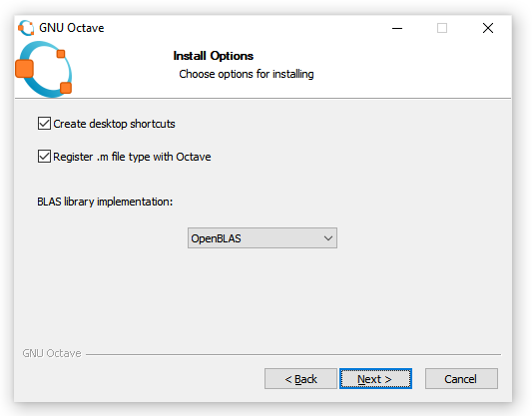The image size is (532, 416).
Task: Click the "BLAS library implementation:" label
Action: pyautogui.click(x=105, y=202)
